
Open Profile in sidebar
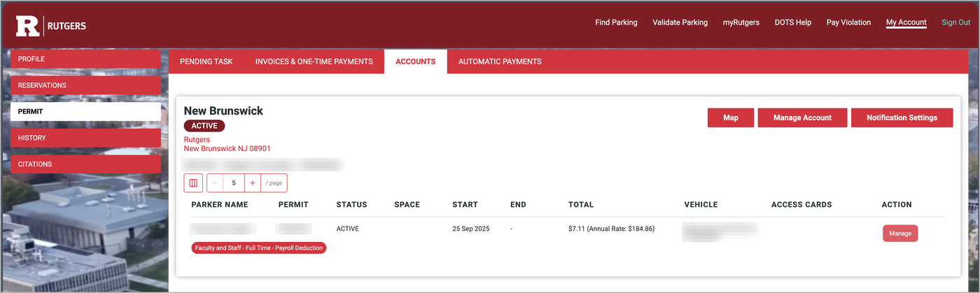click(85, 59)
